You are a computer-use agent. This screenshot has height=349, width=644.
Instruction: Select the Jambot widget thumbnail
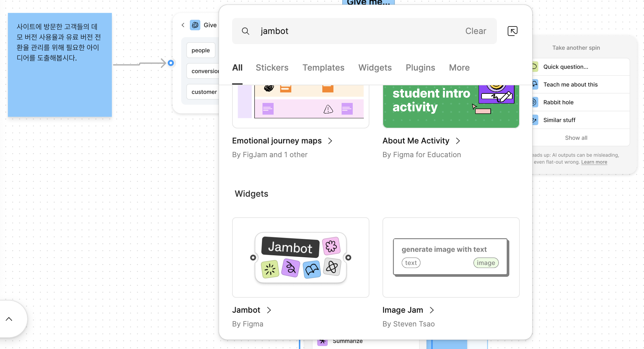tap(300, 258)
